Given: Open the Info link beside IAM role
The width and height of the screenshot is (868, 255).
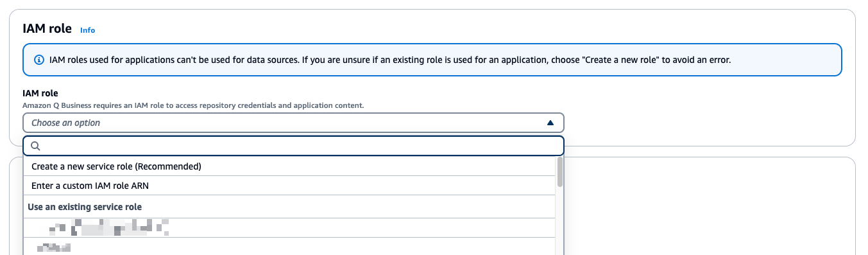Looking at the screenshot, I should [x=87, y=30].
